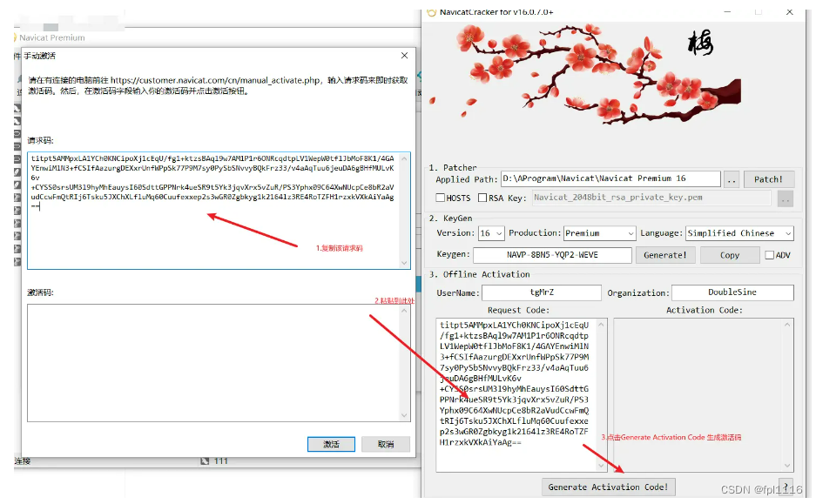Click the Copy button next to Generate!
The height and width of the screenshot is (504, 816).
730,255
